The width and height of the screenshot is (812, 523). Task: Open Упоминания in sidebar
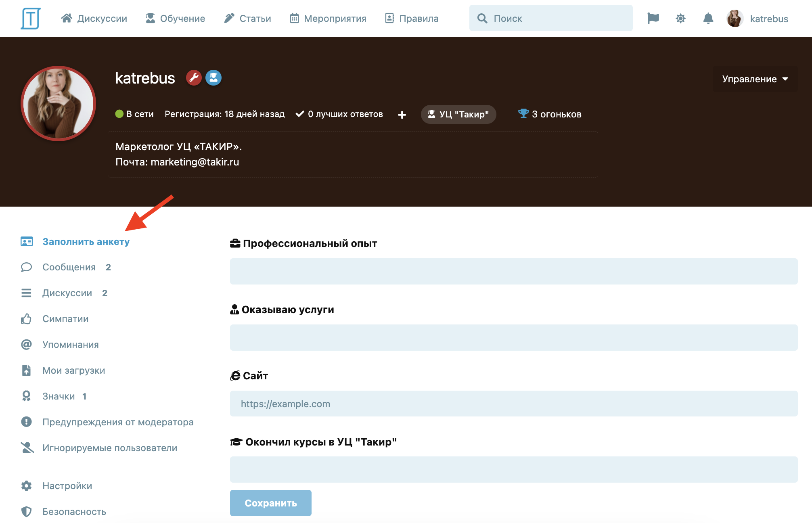[x=71, y=345]
